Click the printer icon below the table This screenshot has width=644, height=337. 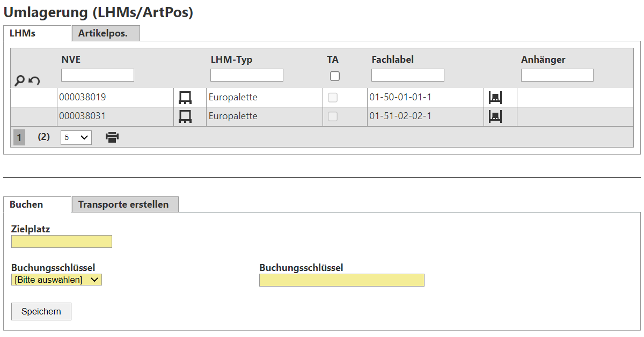coord(112,138)
